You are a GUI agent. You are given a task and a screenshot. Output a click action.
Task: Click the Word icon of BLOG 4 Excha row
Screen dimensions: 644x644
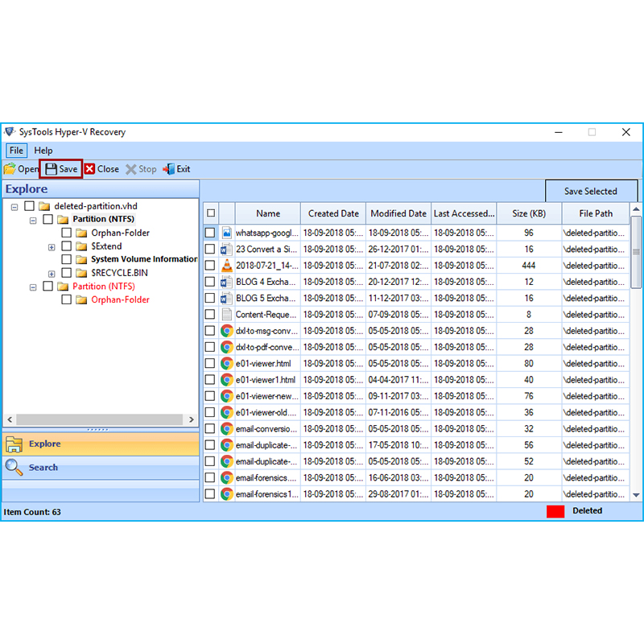pos(226,282)
